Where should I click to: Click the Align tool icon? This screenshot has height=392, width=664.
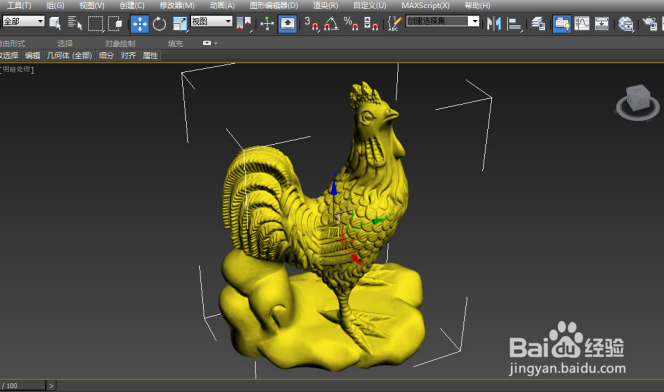click(514, 24)
